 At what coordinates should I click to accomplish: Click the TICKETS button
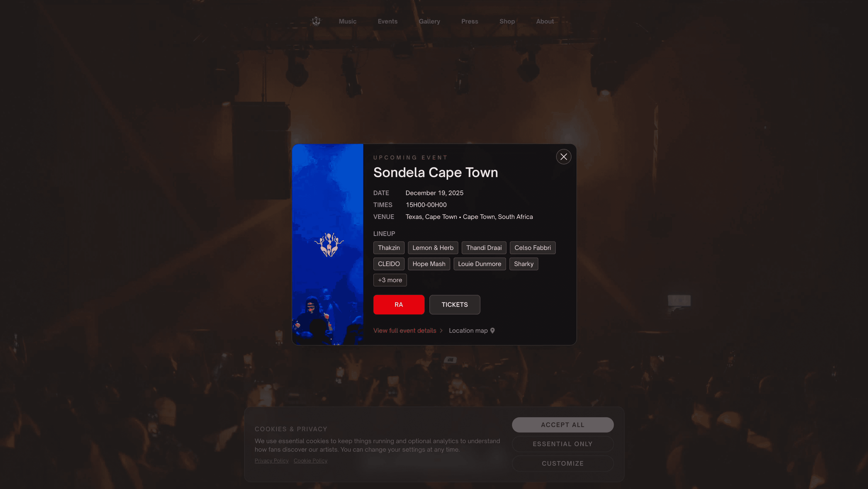pyautogui.click(x=455, y=305)
